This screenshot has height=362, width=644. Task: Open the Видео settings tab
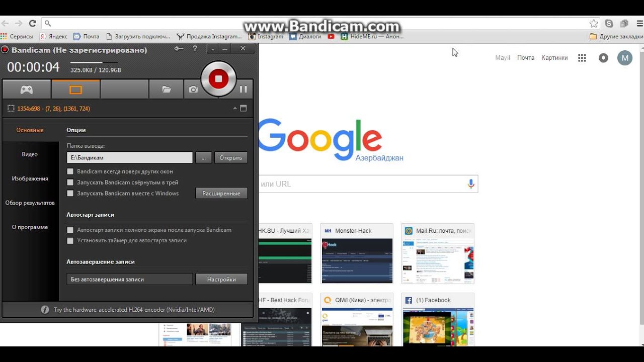(x=30, y=154)
